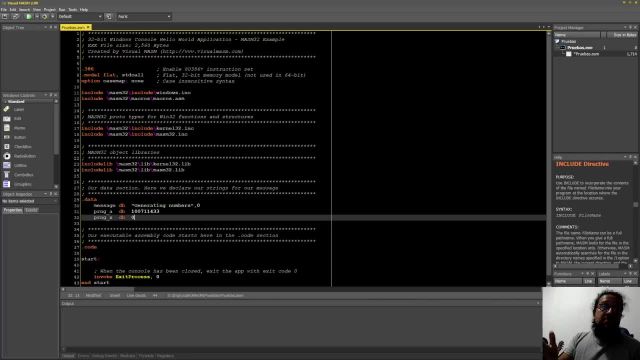Click the Name header in the Functions panel
640x360 pixels.
(567, 281)
